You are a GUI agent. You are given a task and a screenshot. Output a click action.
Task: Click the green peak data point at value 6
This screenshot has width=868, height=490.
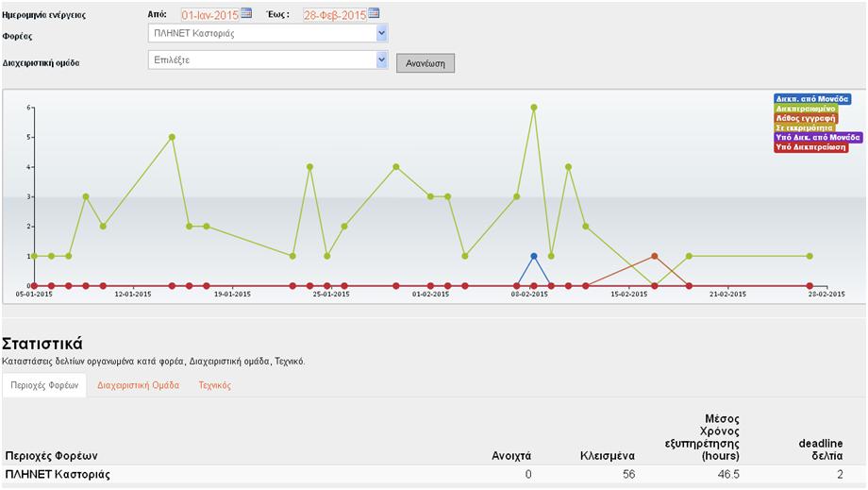click(x=534, y=108)
